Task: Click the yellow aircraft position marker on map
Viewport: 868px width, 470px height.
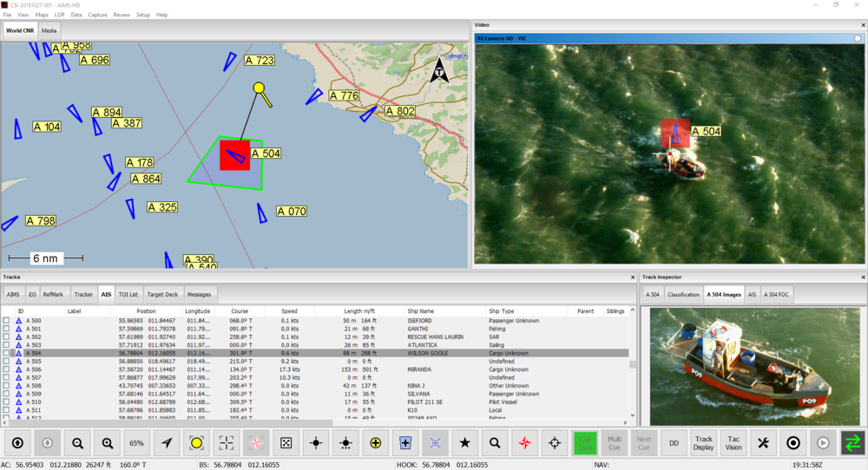Action: 259,88
